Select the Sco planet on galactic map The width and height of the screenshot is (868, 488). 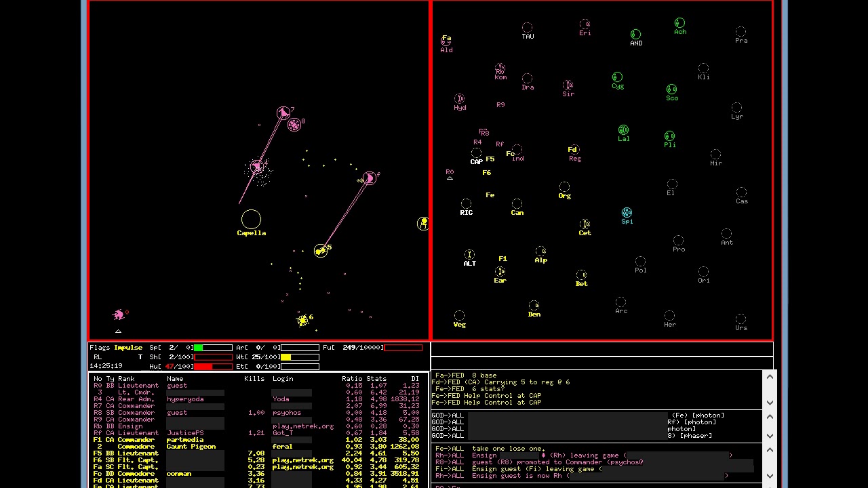[x=671, y=89]
